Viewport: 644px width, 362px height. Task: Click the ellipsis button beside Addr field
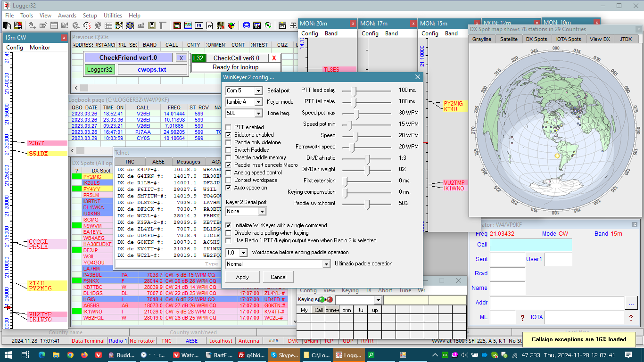(x=631, y=303)
